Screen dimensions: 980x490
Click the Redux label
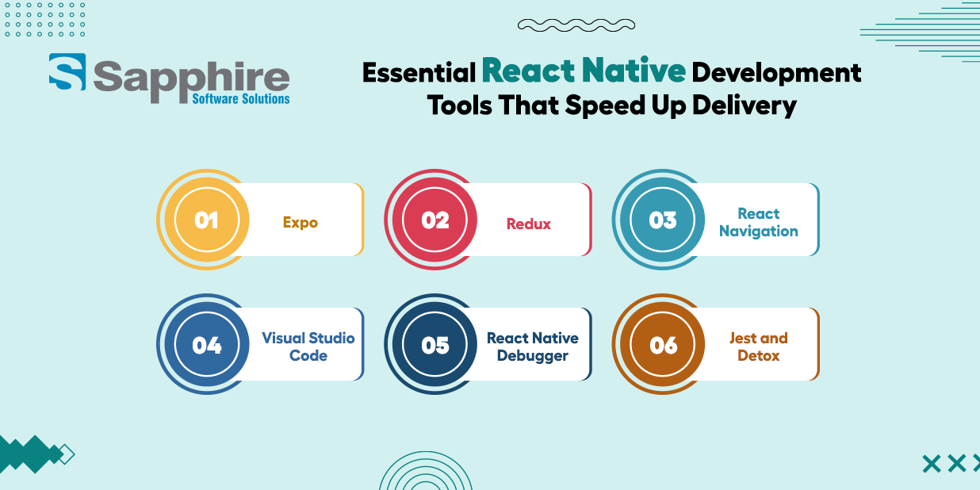pyautogui.click(x=529, y=224)
